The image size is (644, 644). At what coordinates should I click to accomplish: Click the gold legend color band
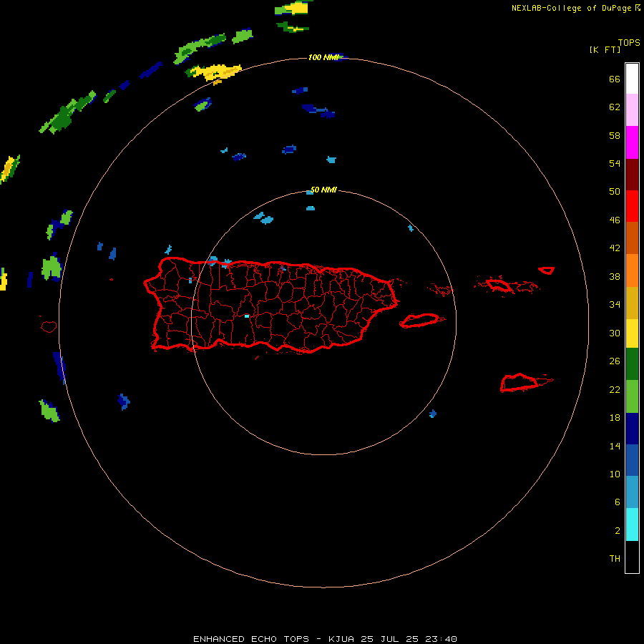632,303
